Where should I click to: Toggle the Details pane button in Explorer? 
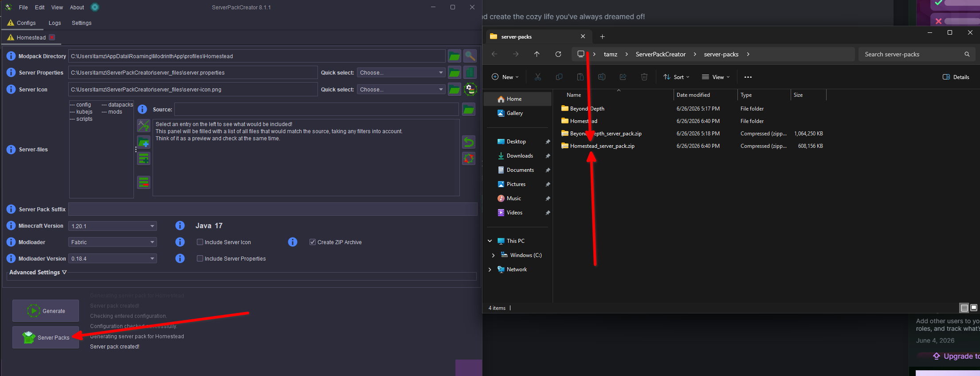(x=956, y=77)
